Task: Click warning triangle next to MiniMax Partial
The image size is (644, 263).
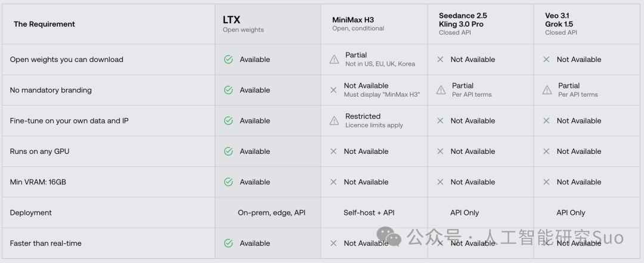Action: pos(335,60)
